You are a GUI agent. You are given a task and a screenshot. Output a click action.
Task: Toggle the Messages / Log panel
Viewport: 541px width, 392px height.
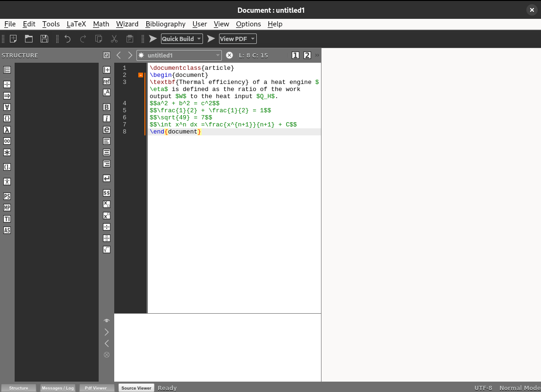[x=58, y=388]
